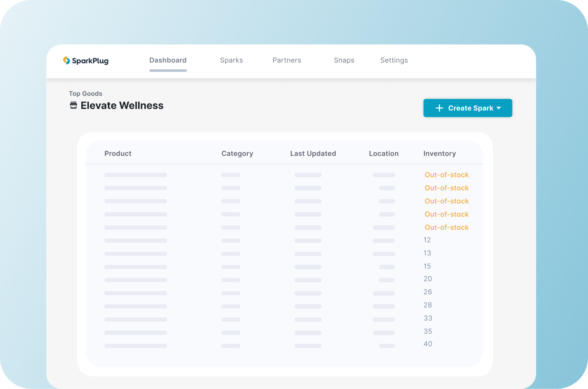
Task: Click the plus icon in Create Spark
Action: (439, 108)
